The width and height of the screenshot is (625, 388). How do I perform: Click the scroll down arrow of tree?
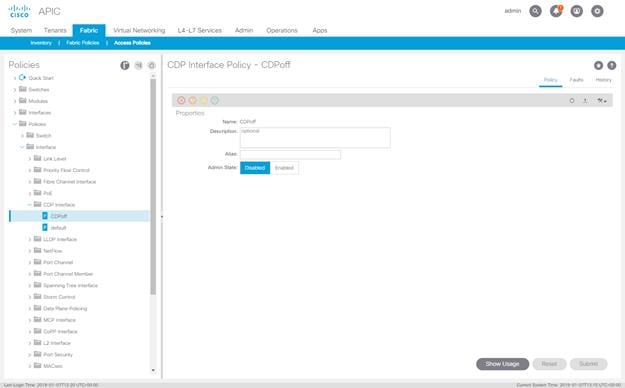(153, 370)
